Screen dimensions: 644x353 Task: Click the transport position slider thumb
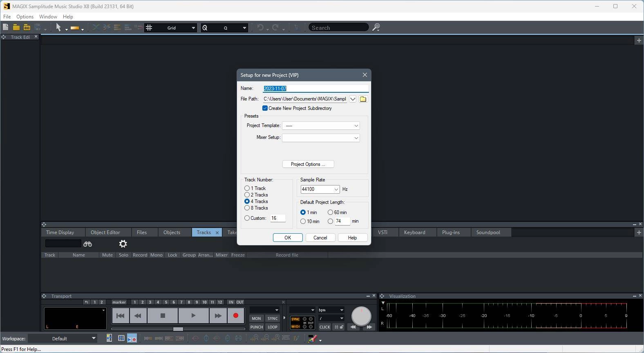pyautogui.click(x=178, y=329)
